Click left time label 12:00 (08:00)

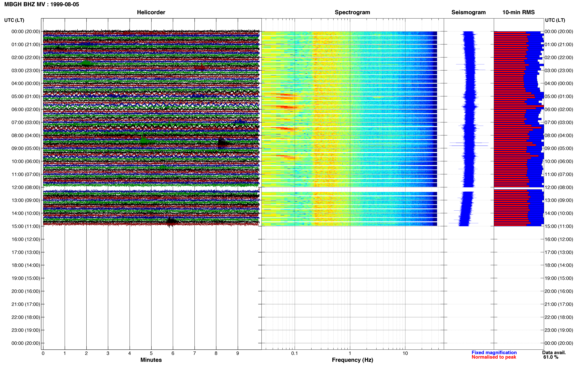click(x=26, y=187)
